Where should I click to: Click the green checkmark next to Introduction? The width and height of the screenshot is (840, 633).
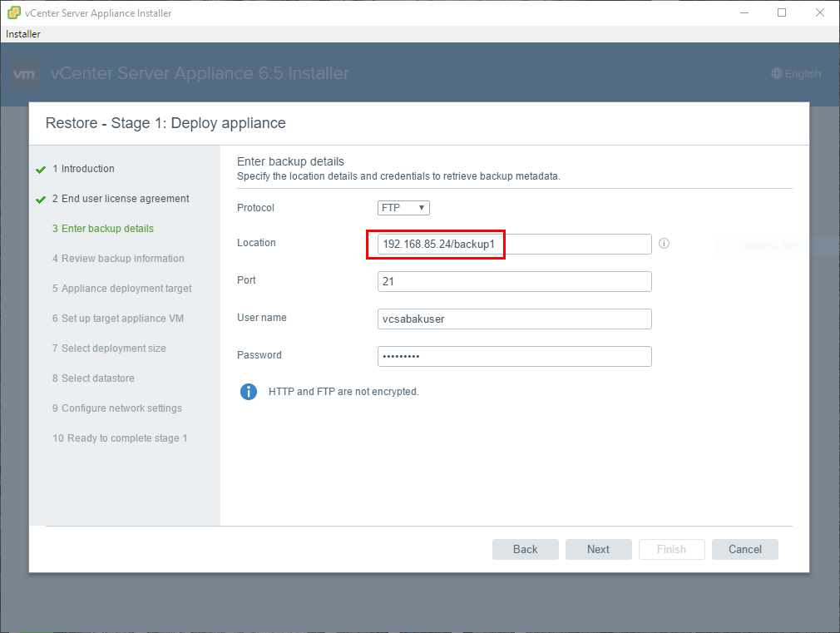click(41, 170)
